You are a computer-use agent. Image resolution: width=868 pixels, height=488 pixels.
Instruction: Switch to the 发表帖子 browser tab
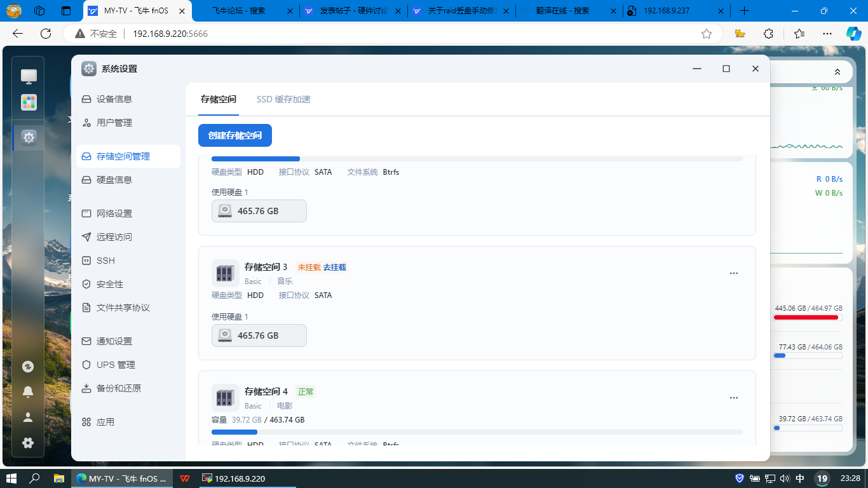pos(353,11)
